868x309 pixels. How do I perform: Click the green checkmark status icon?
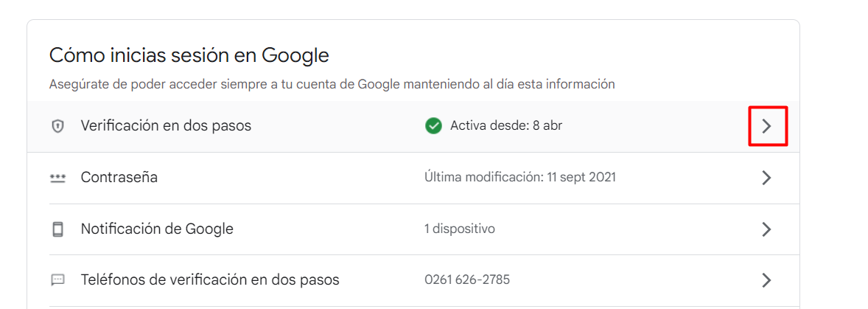tap(433, 126)
